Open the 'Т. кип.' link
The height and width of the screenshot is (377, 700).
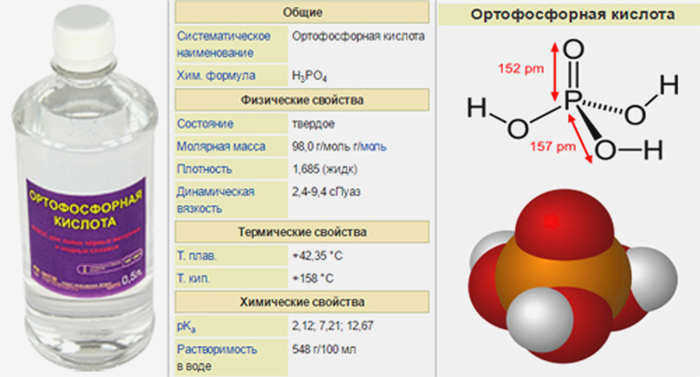point(193,278)
